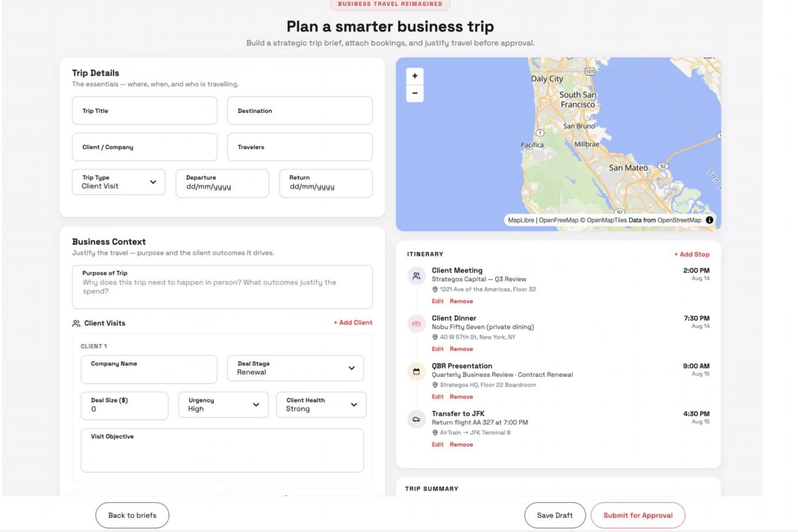Open the map attribution info icon
The image size is (798, 532).
pyautogui.click(x=709, y=220)
